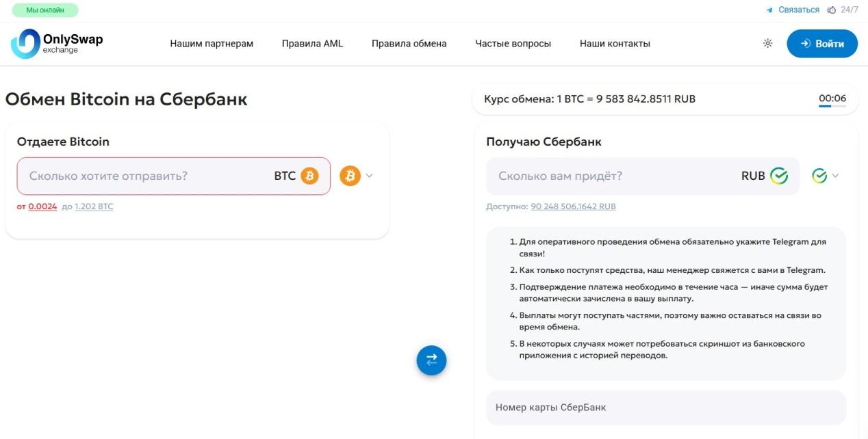Click the OnlySwap exchange logo
The height and width of the screenshot is (439, 868).
click(x=56, y=43)
